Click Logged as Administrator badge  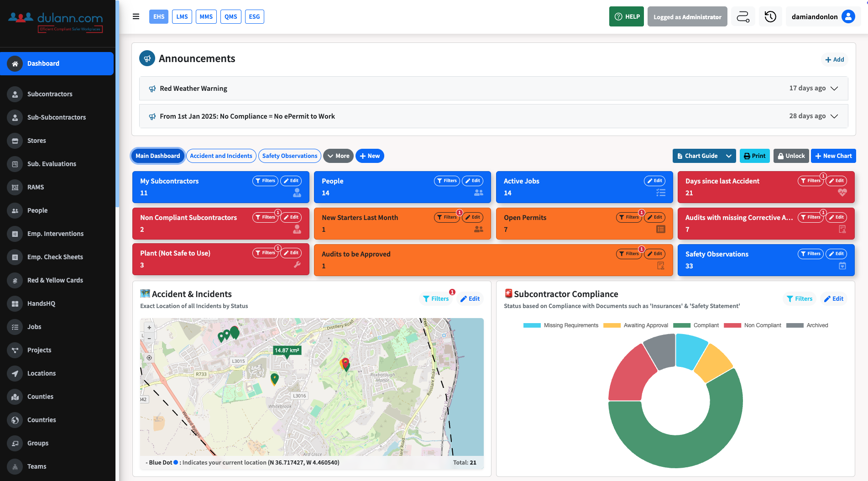pyautogui.click(x=687, y=16)
